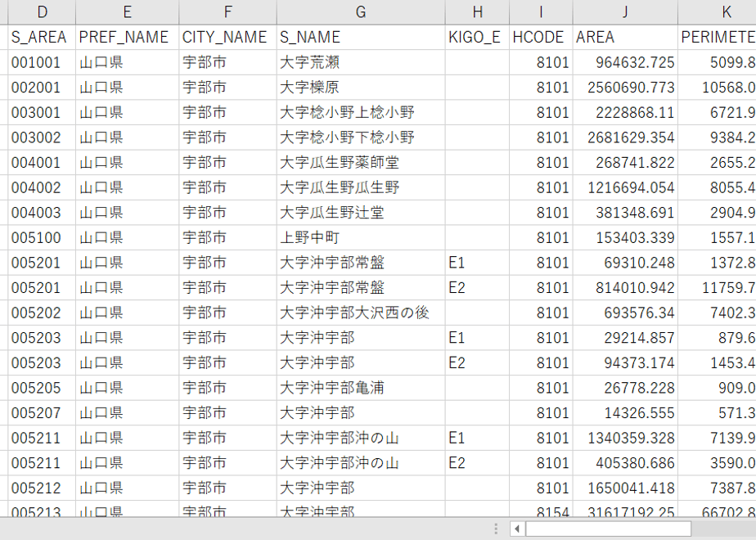Click the CITY_NAME header cell
The height and width of the screenshot is (540, 756).
[x=228, y=37]
